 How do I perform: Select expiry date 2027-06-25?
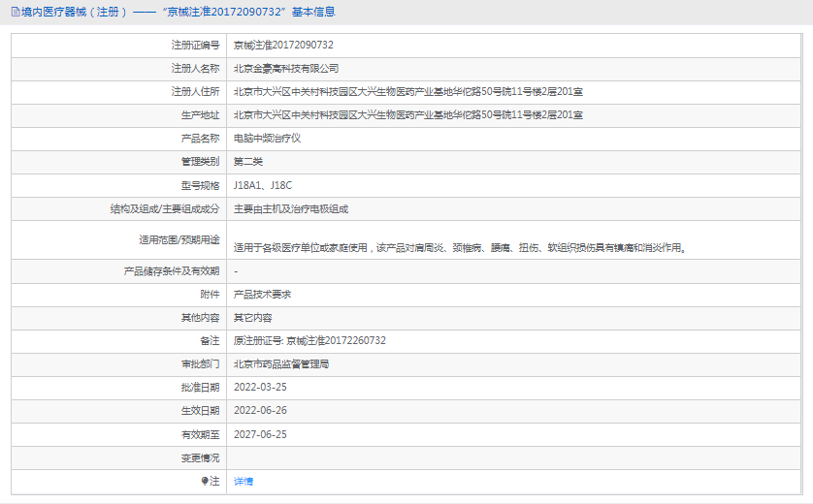point(260,434)
